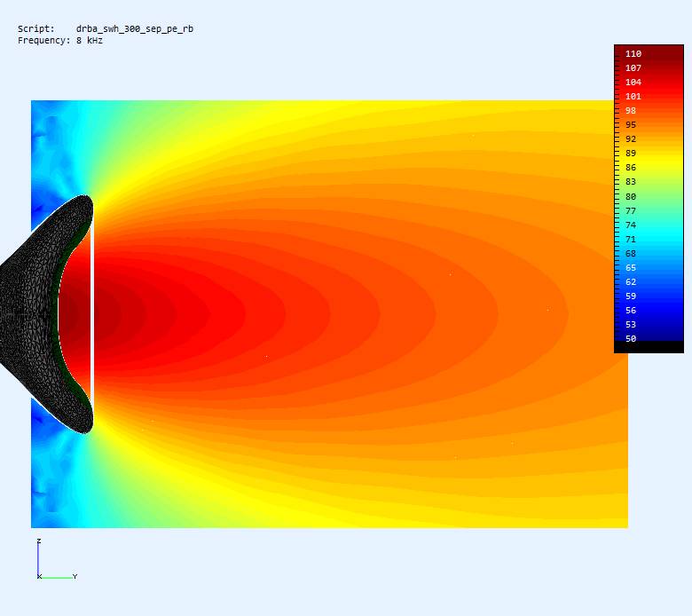This screenshot has width=692, height=616.
Task: Click the 53 value on color legend
Action: pyautogui.click(x=631, y=324)
